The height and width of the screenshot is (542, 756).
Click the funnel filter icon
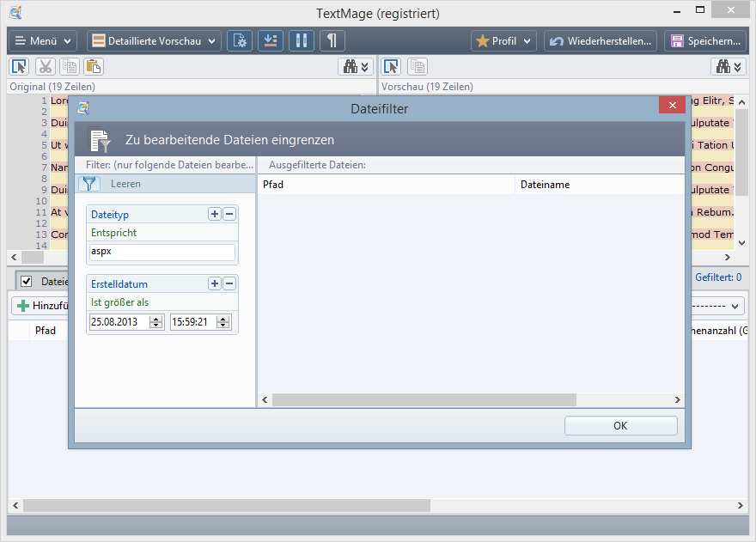point(89,184)
